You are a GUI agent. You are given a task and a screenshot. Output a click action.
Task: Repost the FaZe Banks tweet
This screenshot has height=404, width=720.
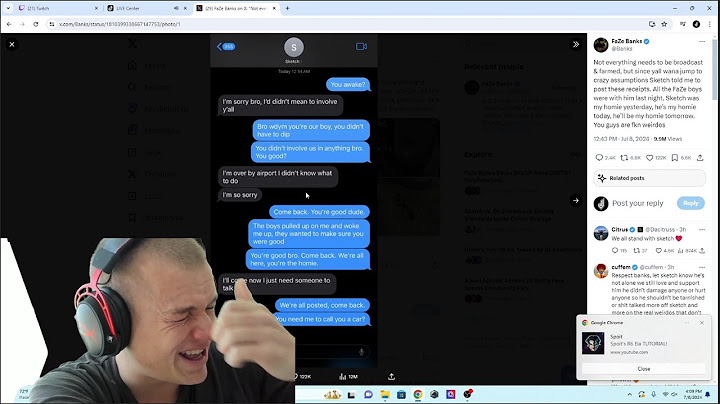click(624, 157)
